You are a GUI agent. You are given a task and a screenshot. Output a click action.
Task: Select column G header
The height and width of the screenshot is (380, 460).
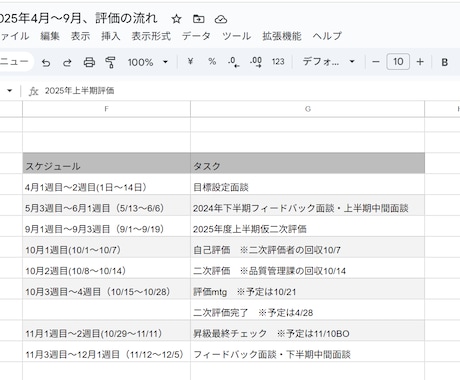[307, 109]
